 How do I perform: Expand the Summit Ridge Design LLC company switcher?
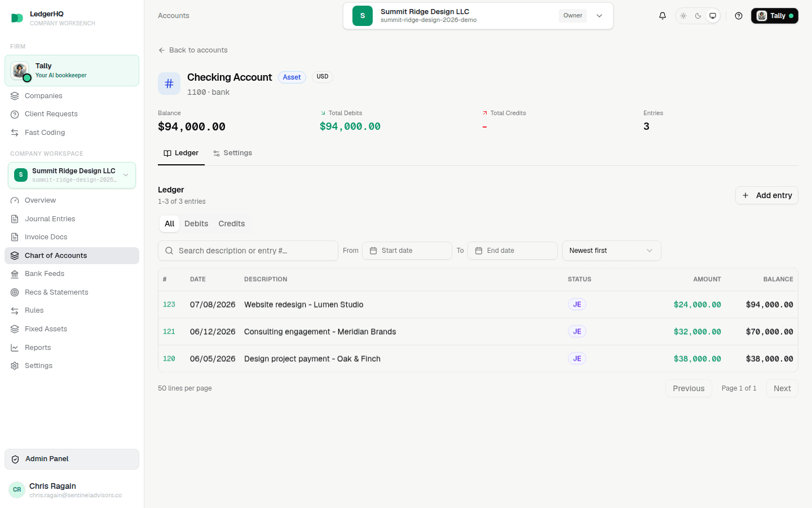pyautogui.click(x=478, y=16)
